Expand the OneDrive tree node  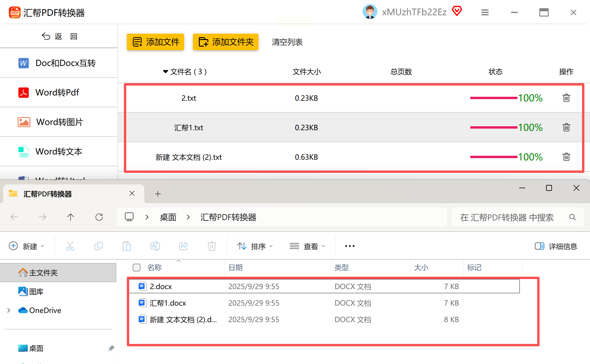click(x=9, y=310)
